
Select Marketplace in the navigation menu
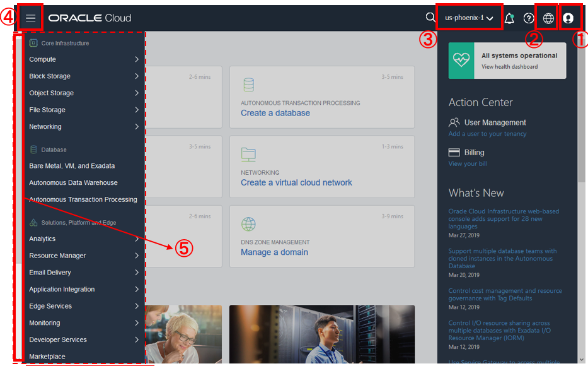coord(47,357)
